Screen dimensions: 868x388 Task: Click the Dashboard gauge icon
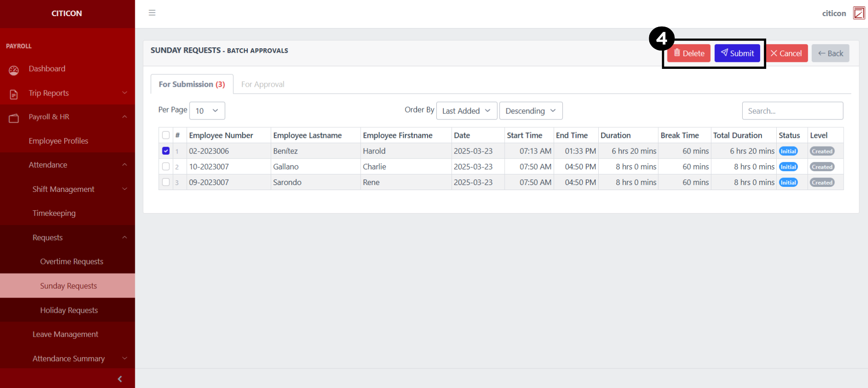tap(14, 70)
